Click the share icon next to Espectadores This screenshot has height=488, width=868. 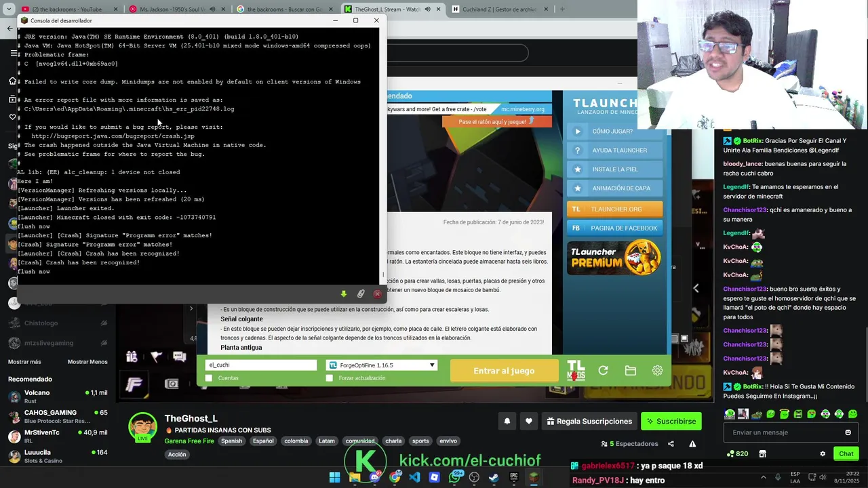coord(671,444)
